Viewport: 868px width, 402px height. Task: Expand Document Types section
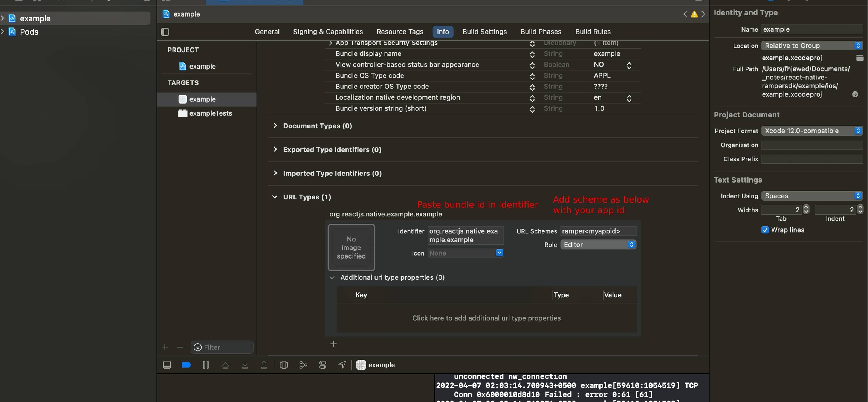(x=275, y=126)
